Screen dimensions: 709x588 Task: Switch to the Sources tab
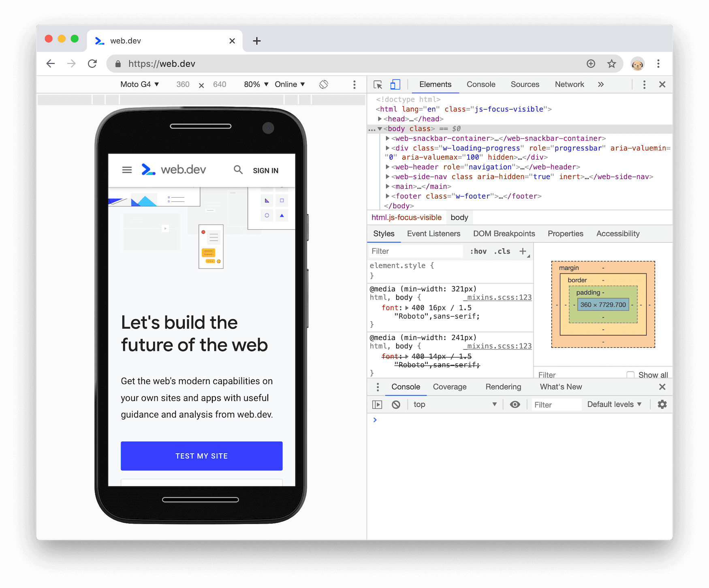pos(525,84)
